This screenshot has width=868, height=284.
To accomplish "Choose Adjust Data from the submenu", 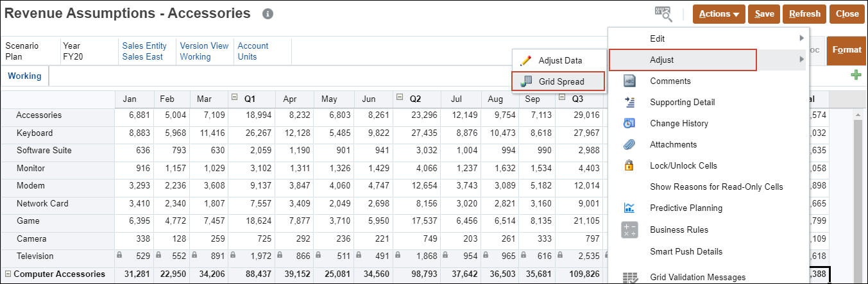I will click(560, 60).
